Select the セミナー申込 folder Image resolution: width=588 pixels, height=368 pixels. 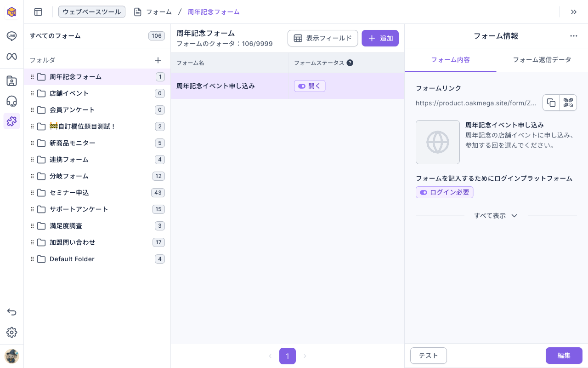point(97,193)
